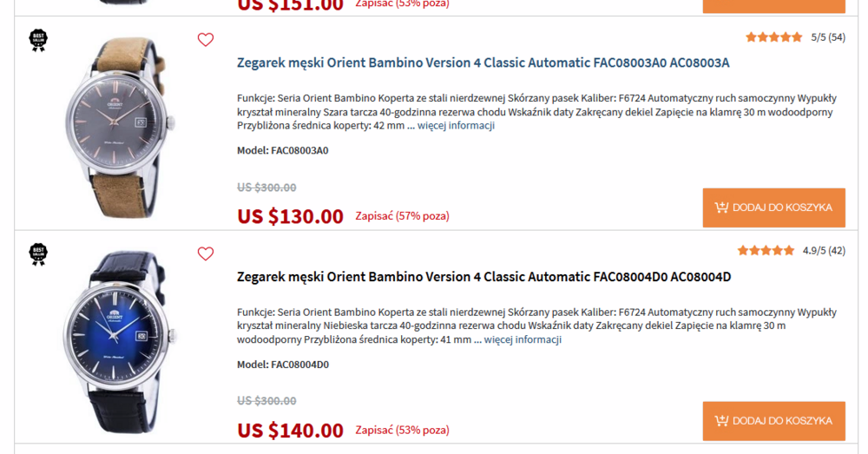Open the FAC08003A0 AC08003A product title link
This screenshot has width=868, height=454.
pos(483,63)
